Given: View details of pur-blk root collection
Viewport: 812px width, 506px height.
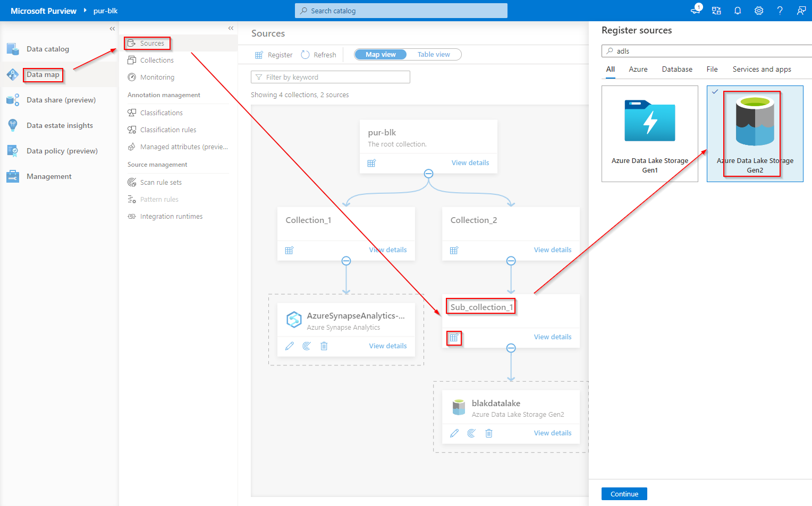Looking at the screenshot, I should [x=470, y=163].
